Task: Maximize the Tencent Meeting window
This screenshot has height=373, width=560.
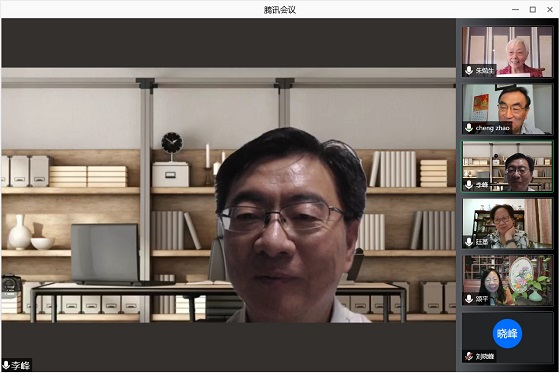Action: pyautogui.click(x=532, y=10)
